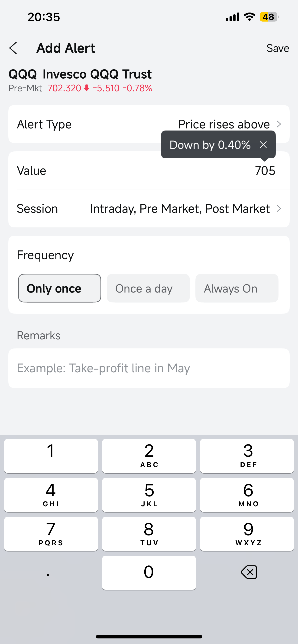Screen dimensions: 298x644
Task: Open the Session row 'Intraday, Pre Market, Post Market'
Action: [149, 208]
